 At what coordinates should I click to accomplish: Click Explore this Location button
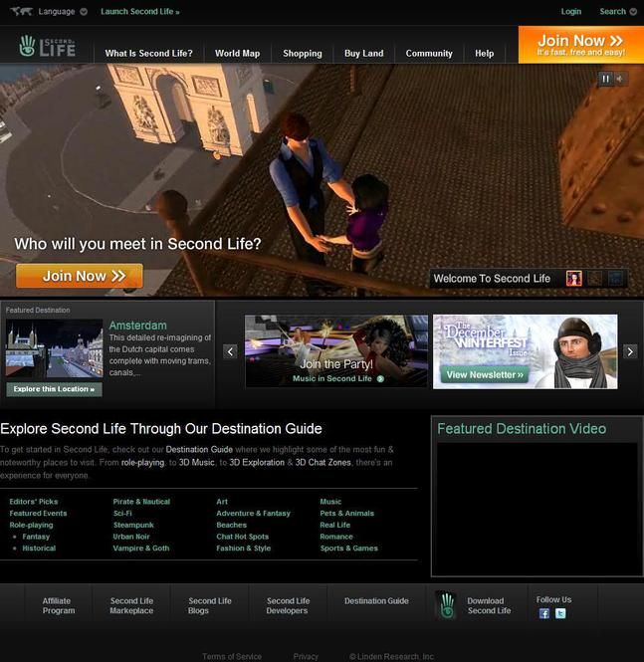pyautogui.click(x=54, y=389)
